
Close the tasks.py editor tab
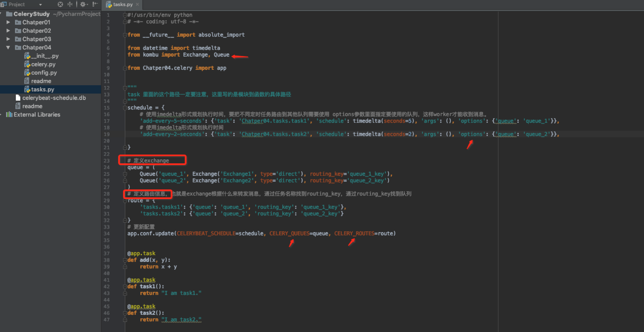pyautogui.click(x=137, y=5)
